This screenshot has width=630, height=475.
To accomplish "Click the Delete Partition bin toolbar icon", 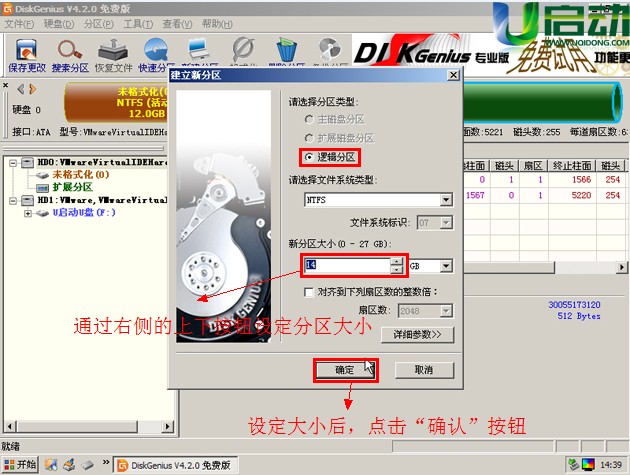I will 287,51.
